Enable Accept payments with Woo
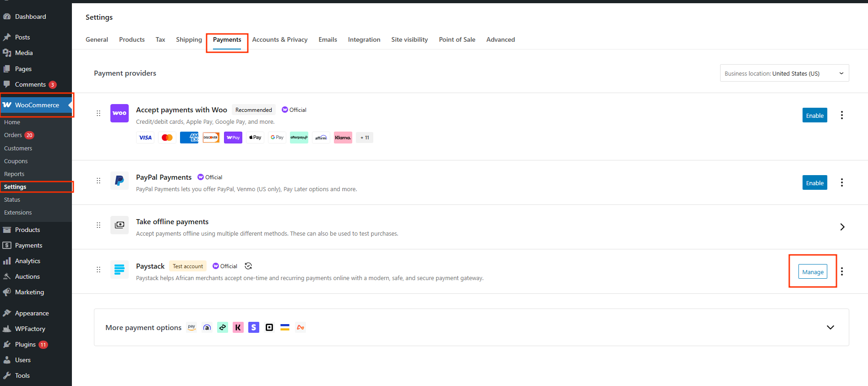This screenshot has height=386, width=868. click(x=815, y=115)
